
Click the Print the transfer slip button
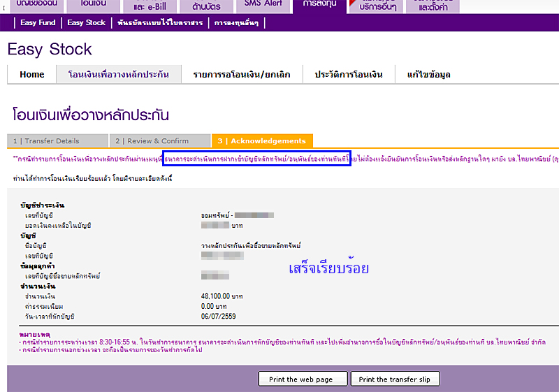398,379
